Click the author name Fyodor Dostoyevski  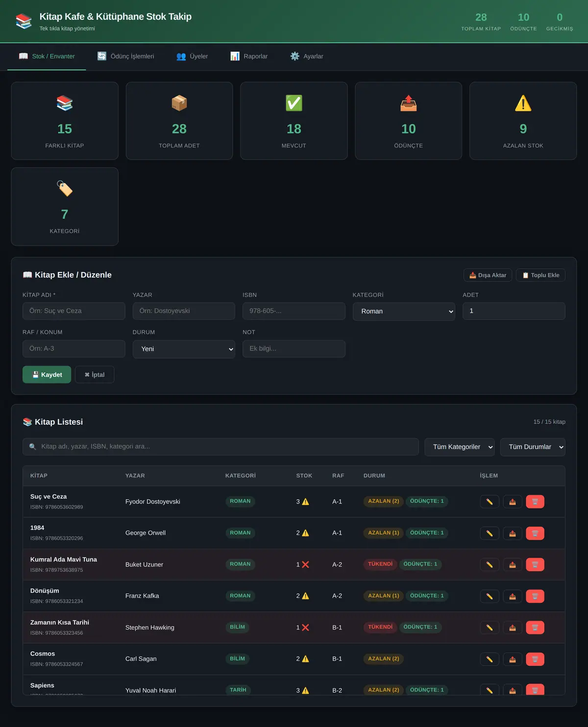click(x=153, y=501)
